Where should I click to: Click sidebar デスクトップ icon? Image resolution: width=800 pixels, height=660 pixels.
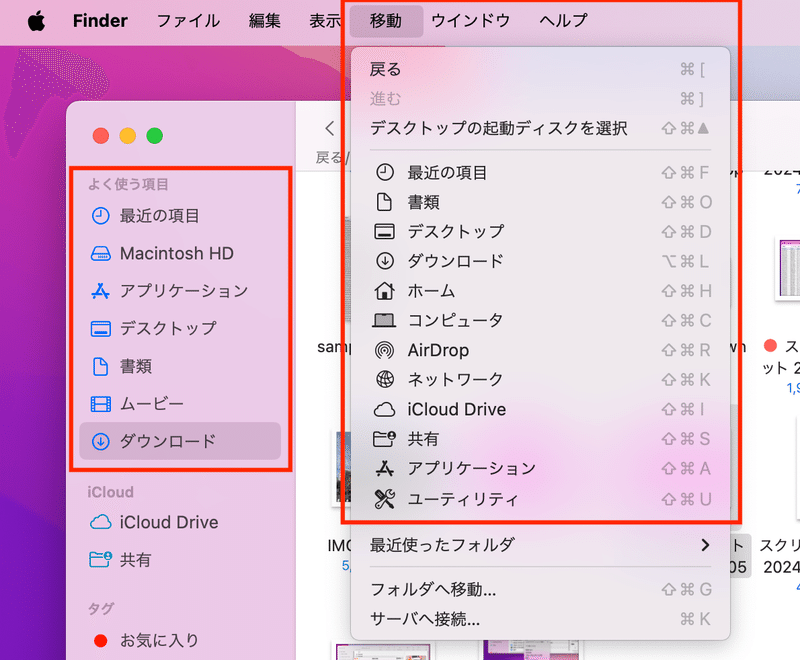tap(101, 328)
